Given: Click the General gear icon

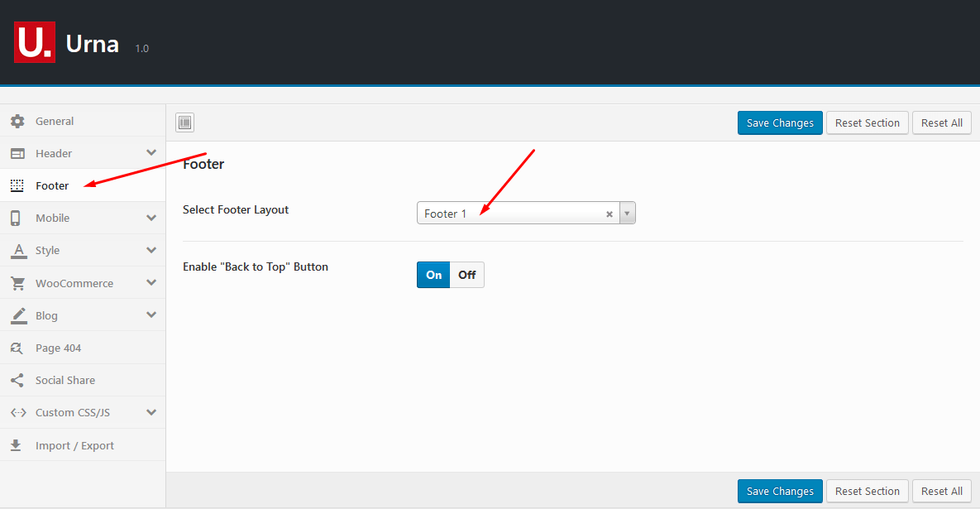Looking at the screenshot, I should (x=17, y=122).
